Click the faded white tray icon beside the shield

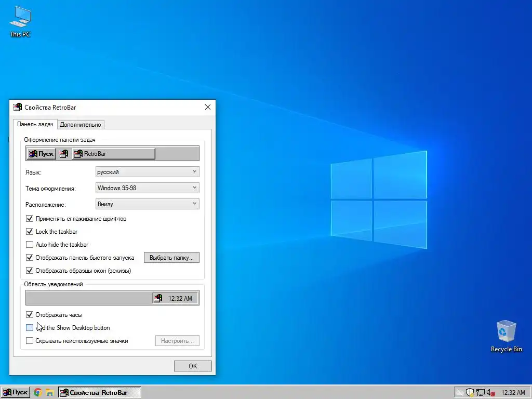click(x=459, y=393)
